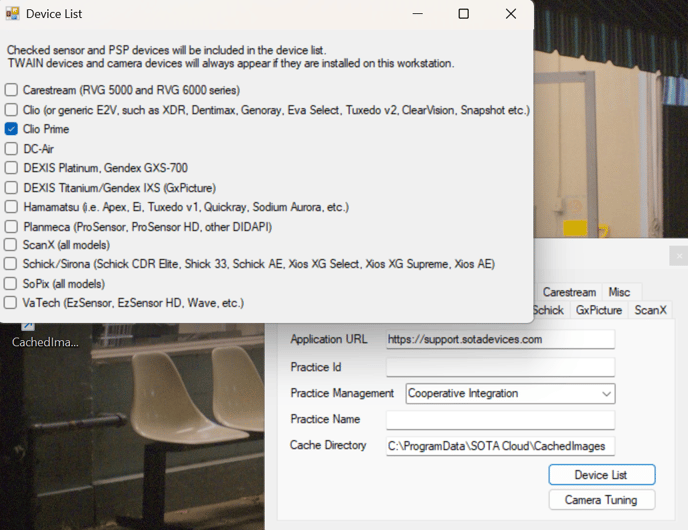Image resolution: width=688 pixels, height=530 pixels.
Task: Enable the SoPix (all models) checkbox
Action: tap(10, 283)
